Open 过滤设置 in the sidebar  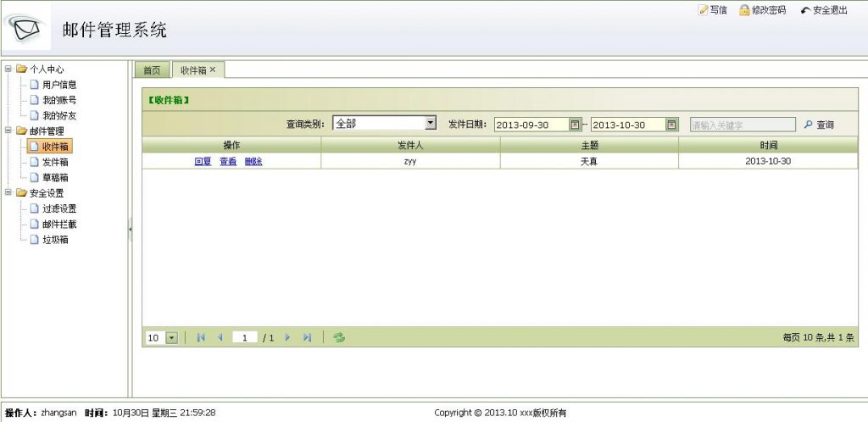point(60,208)
